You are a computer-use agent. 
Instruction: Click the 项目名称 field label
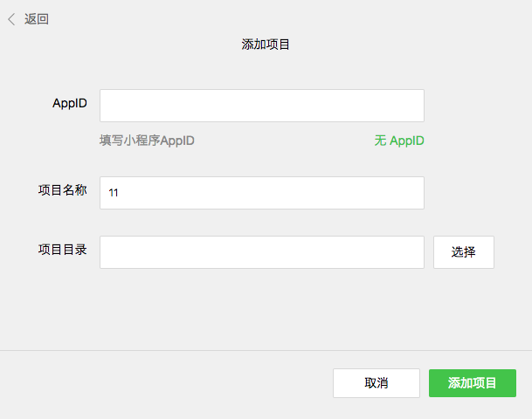(x=62, y=190)
